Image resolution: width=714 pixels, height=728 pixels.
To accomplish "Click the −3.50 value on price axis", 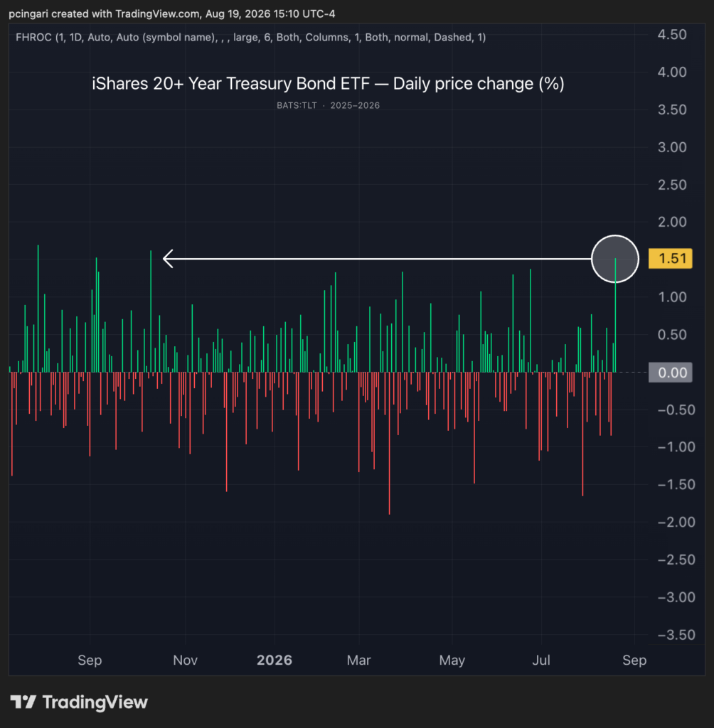I will 676,635.
